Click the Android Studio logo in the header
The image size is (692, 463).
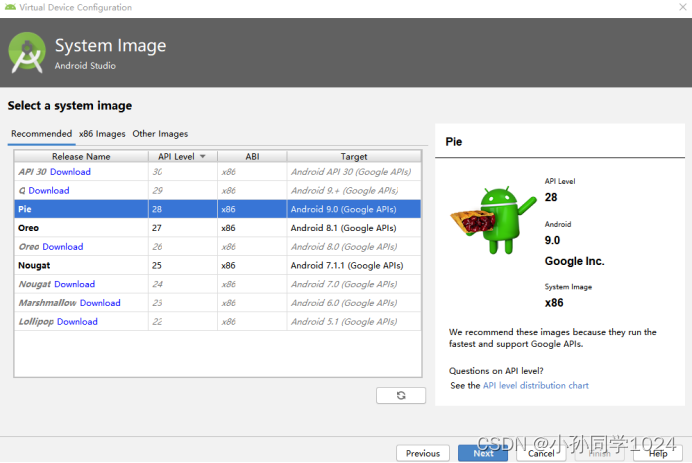coord(27,53)
